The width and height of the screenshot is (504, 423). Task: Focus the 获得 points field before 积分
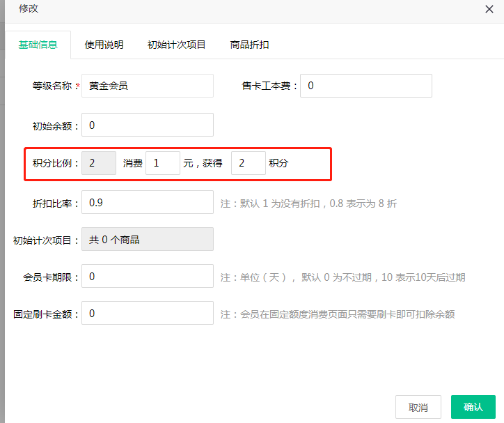tap(248, 163)
